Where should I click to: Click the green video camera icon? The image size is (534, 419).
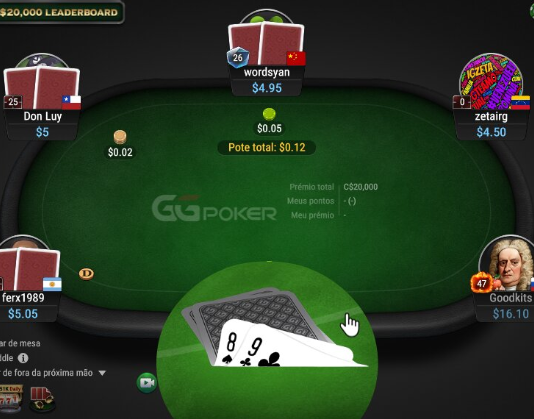pyautogui.click(x=147, y=383)
